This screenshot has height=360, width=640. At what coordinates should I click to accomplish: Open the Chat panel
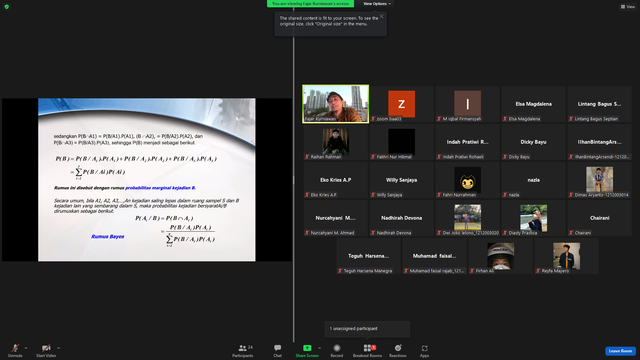click(278, 350)
